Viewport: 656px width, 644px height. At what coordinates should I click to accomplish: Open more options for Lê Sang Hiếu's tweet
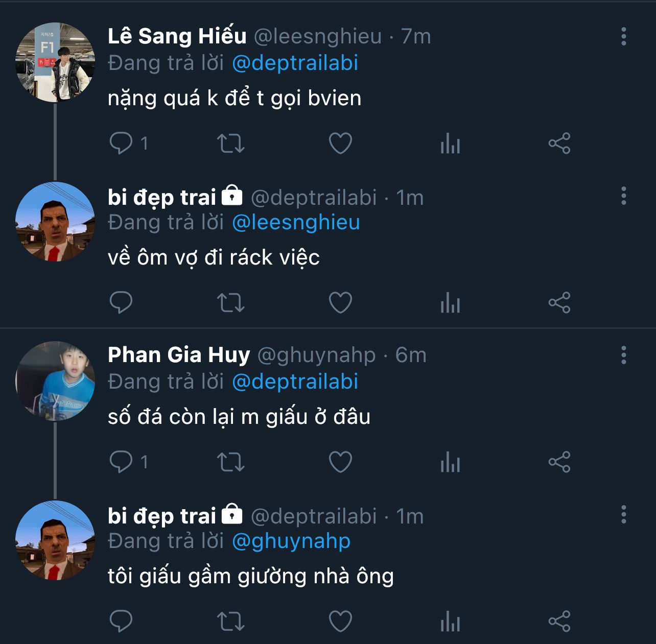[623, 37]
